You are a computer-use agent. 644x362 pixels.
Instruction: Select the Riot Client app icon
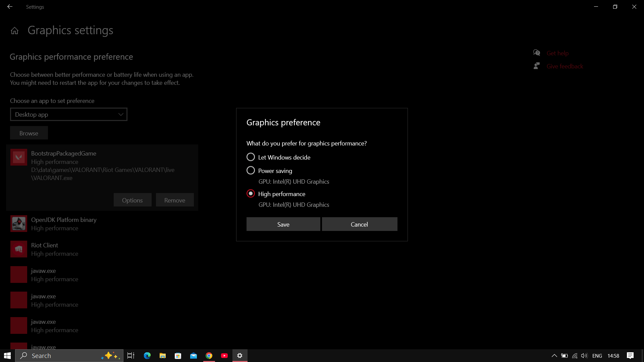coord(19,249)
